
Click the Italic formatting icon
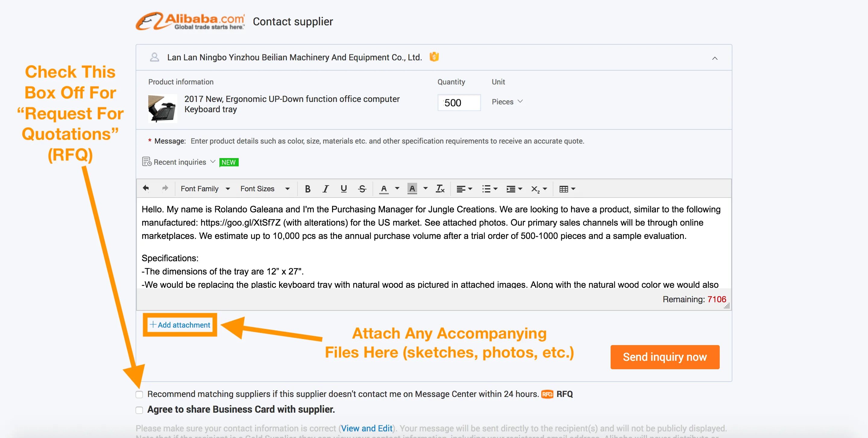coord(325,189)
